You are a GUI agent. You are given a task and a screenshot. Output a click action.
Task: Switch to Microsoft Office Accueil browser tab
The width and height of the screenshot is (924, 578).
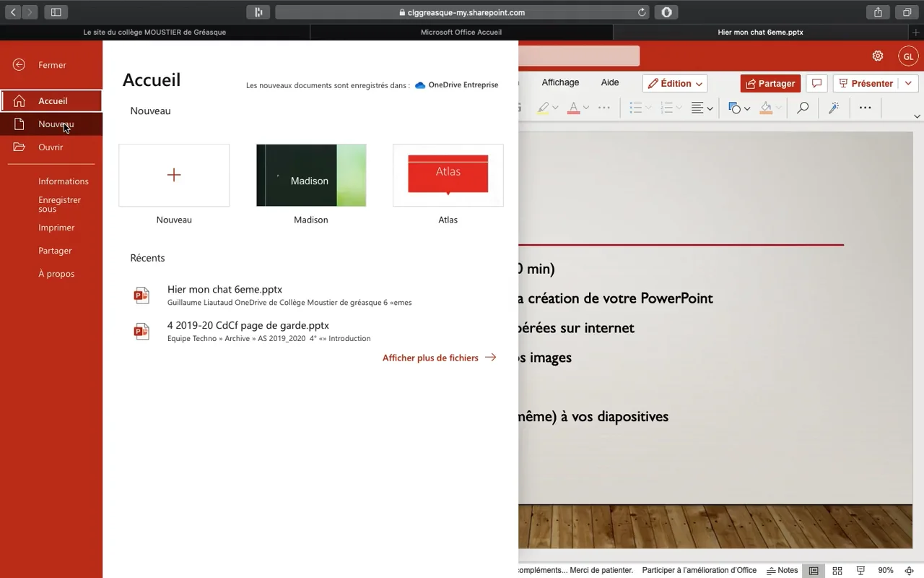pyautogui.click(x=461, y=33)
